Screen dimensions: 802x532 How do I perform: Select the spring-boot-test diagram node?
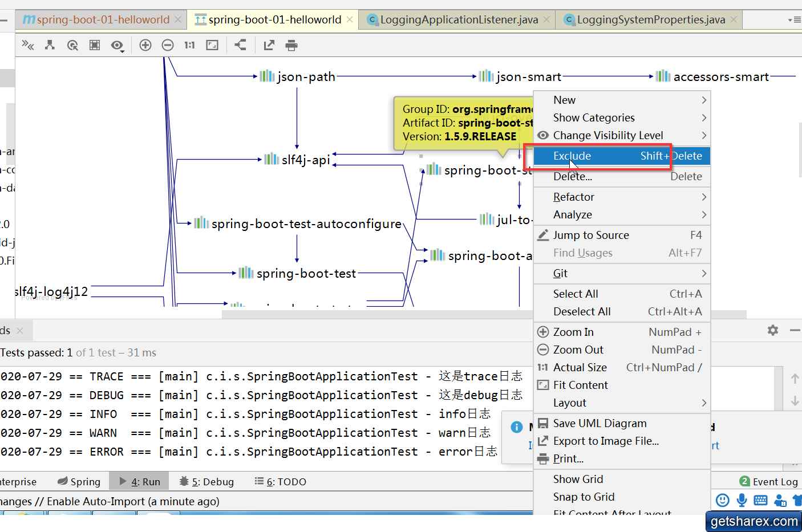297,273
